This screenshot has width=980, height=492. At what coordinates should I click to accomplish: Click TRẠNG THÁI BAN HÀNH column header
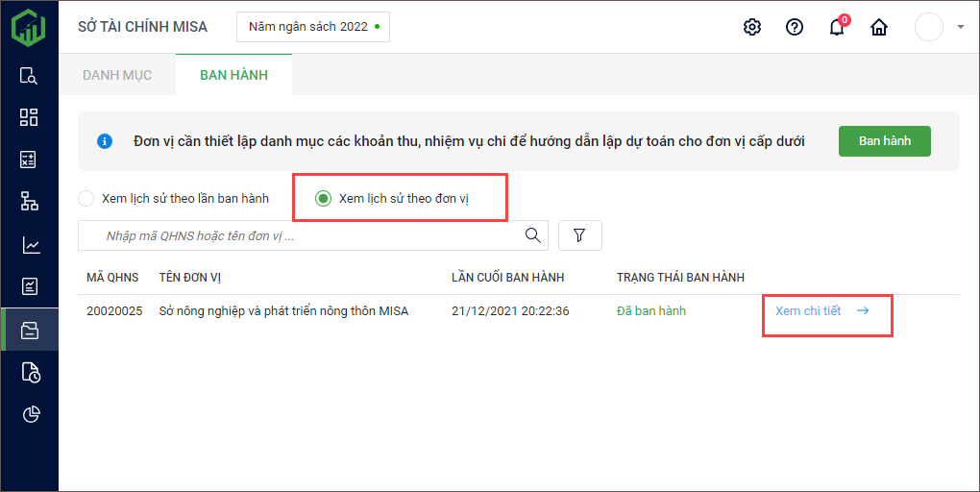pos(680,278)
